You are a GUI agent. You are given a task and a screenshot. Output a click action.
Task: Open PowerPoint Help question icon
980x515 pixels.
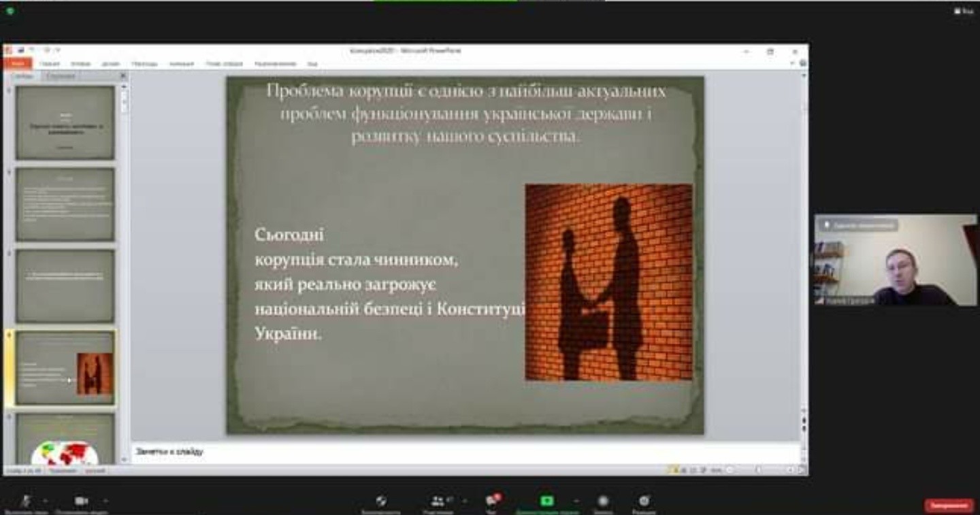[x=803, y=63]
